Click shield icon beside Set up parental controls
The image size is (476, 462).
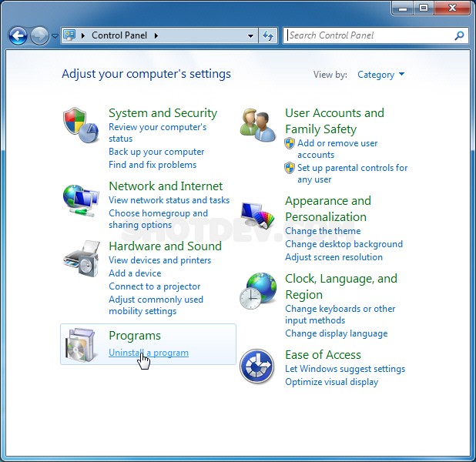(x=290, y=168)
